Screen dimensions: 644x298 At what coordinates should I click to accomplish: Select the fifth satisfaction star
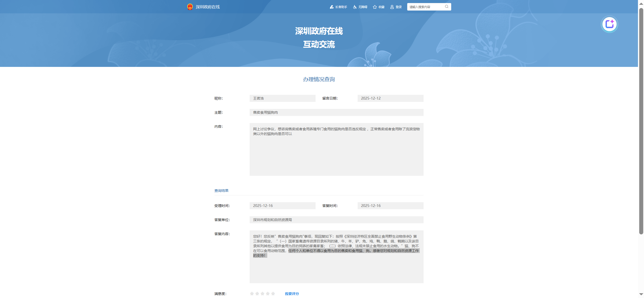tap(273, 293)
